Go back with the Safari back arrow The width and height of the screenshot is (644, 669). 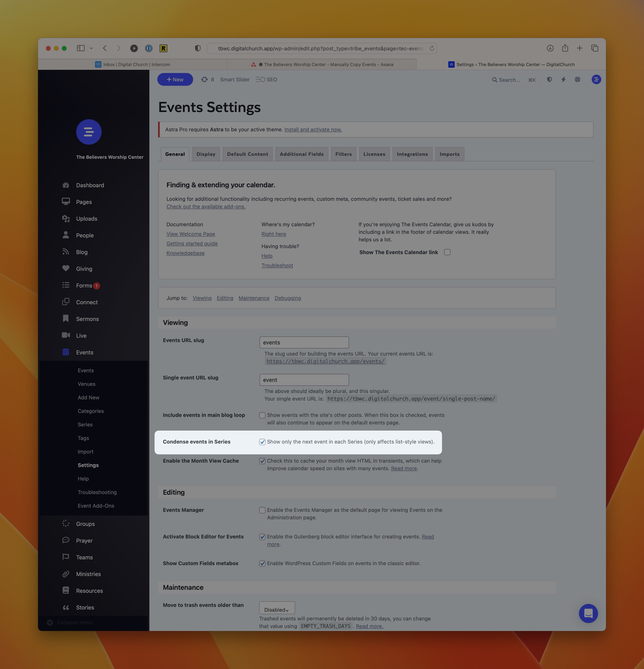[x=105, y=48]
